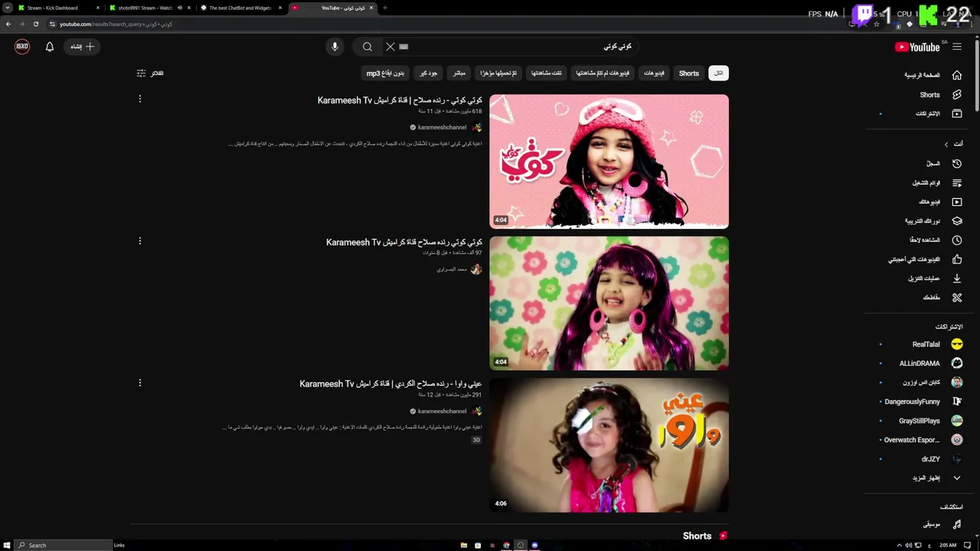This screenshot has width=980, height=551.
Task: Select the 'All' filter chip
Action: (x=718, y=73)
